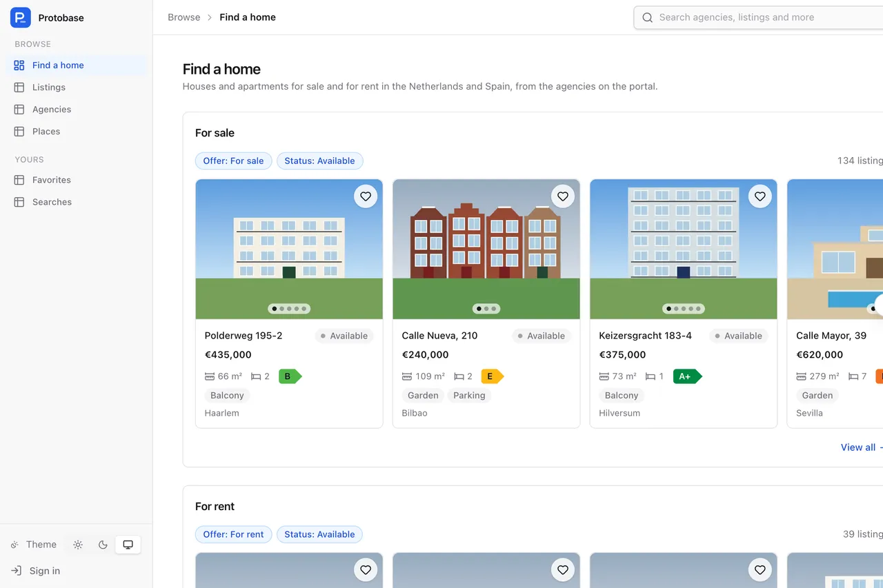The height and width of the screenshot is (588, 883).
Task: Click the Bilbao location text
Action: coord(415,414)
